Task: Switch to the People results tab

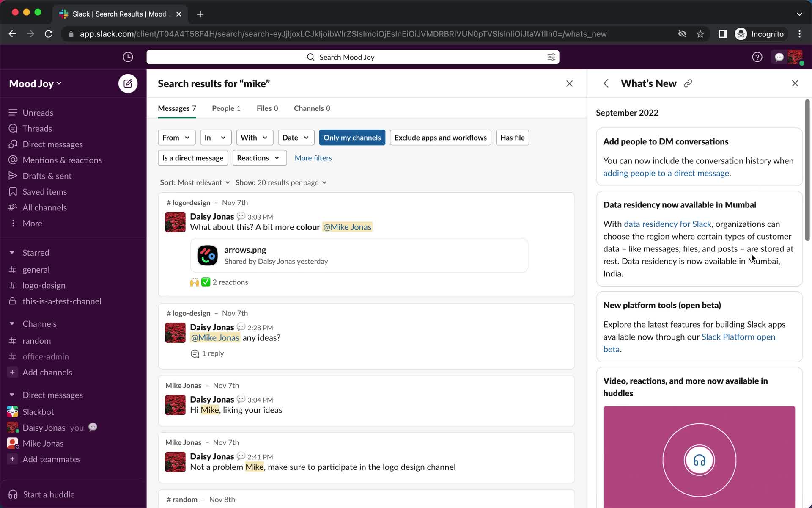Action: click(227, 108)
